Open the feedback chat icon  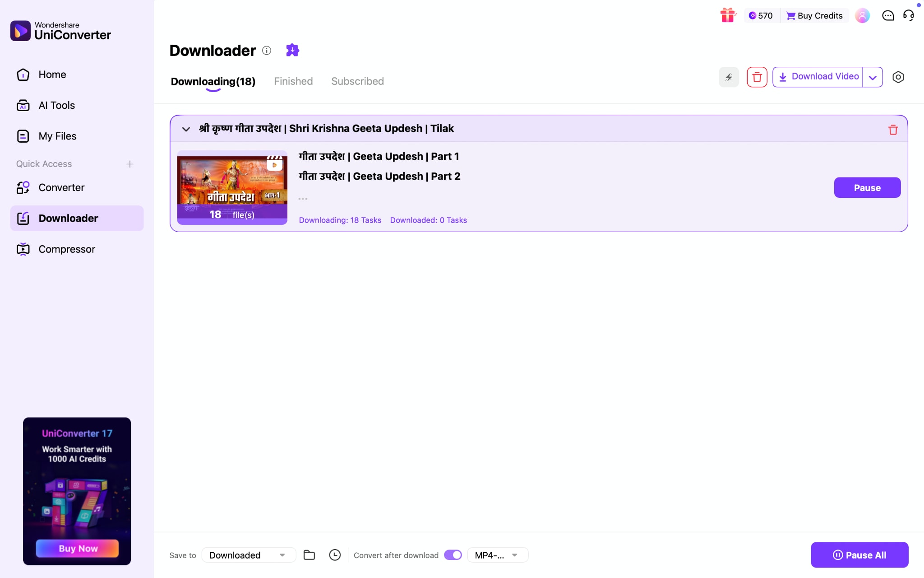(887, 15)
